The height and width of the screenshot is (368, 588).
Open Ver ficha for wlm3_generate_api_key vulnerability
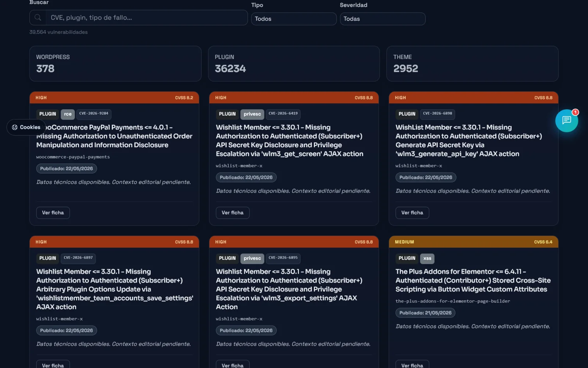pyautogui.click(x=412, y=213)
